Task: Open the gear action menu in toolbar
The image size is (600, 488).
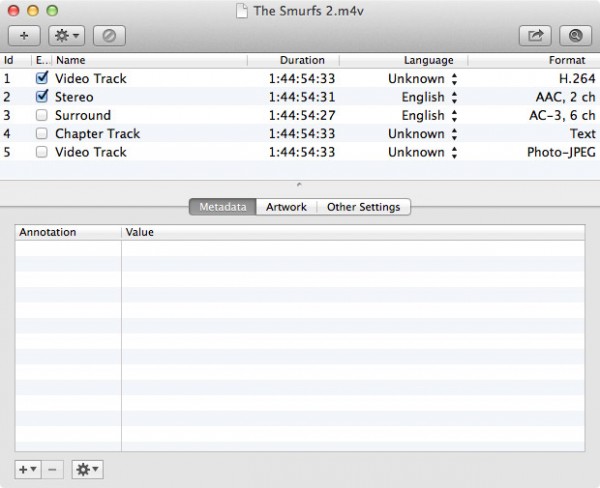Action: (67, 36)
